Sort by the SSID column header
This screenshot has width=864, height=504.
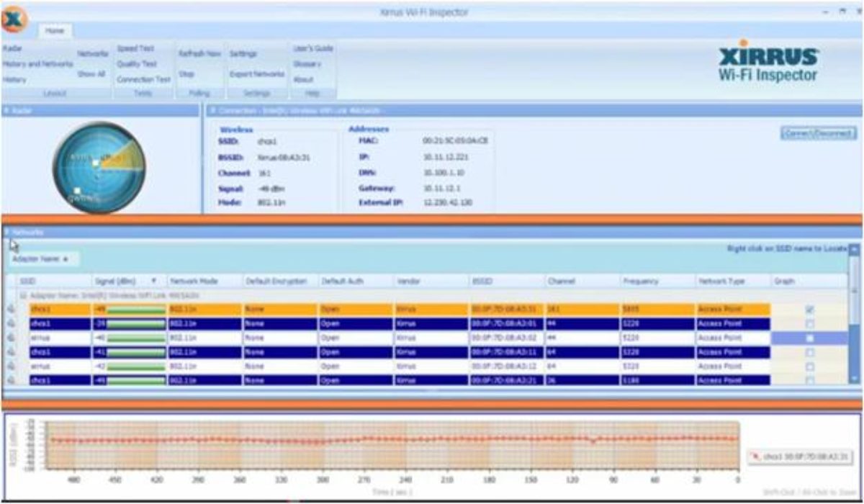[x=53, y=282]
